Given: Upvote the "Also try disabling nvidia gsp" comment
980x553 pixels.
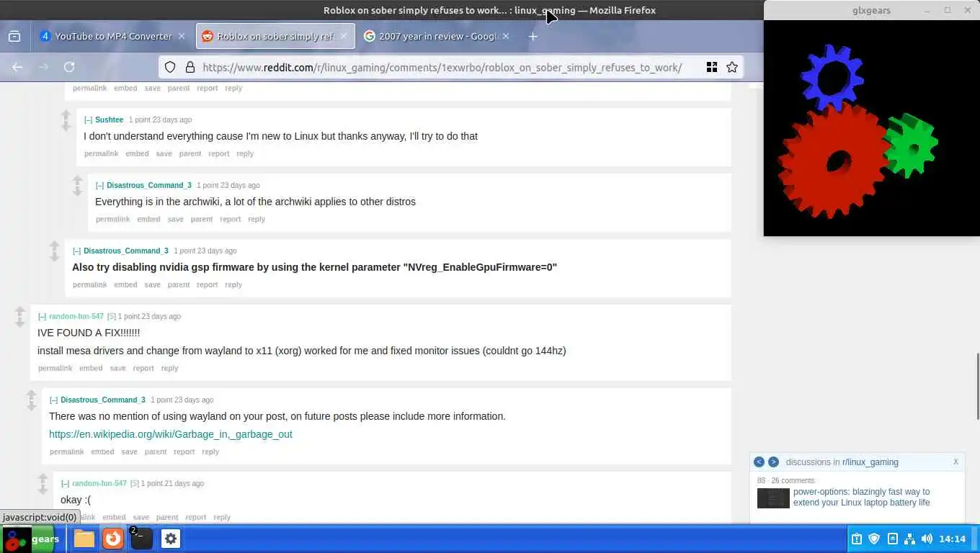Looking at the screenshot, I should [x=54, y=246].
